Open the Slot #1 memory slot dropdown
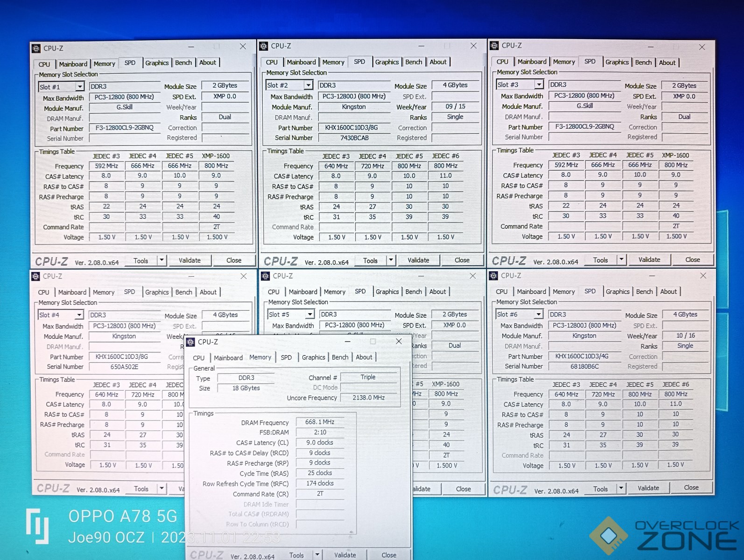This screenshot has height=560, width=744. click(80, 87)
